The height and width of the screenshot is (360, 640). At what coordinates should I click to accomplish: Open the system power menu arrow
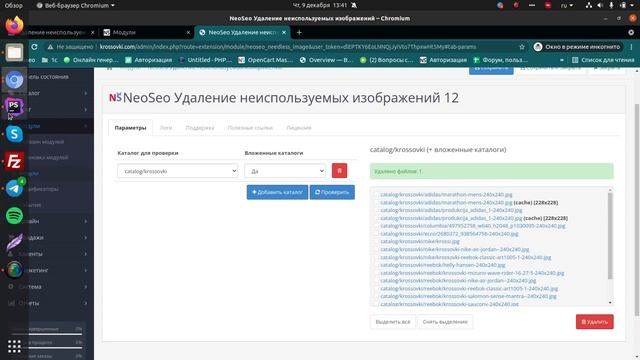click(x=633, y=5)
